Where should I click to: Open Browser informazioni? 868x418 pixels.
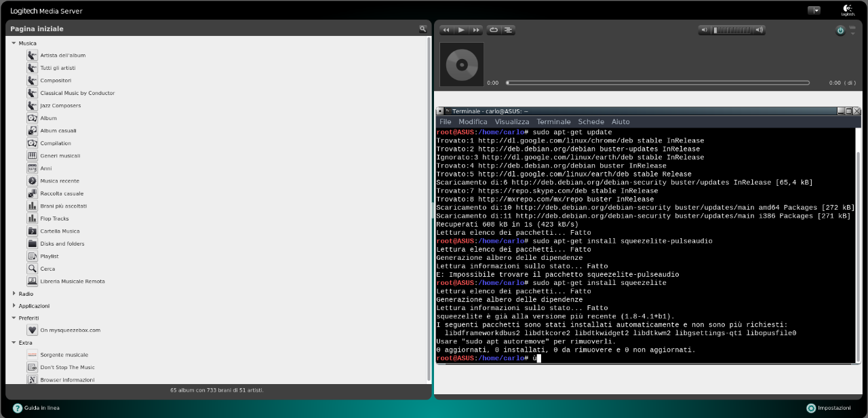(x=67, y=380)
